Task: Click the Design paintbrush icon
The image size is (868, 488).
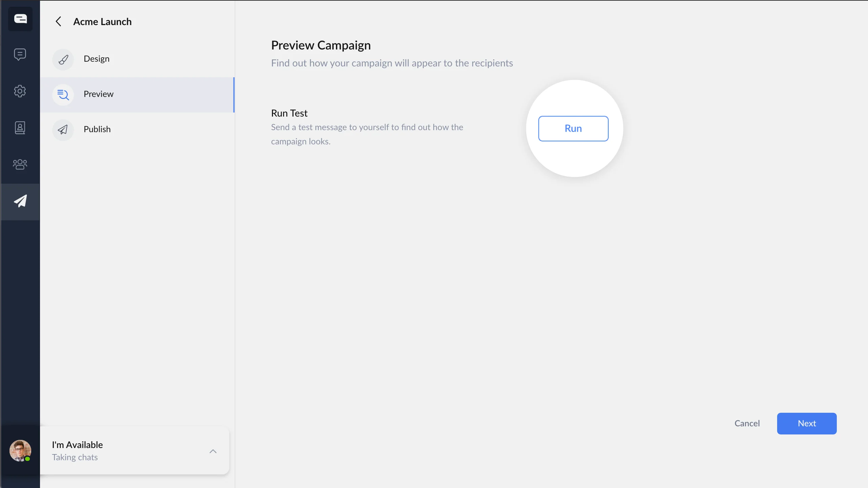Action: (63, 59)
